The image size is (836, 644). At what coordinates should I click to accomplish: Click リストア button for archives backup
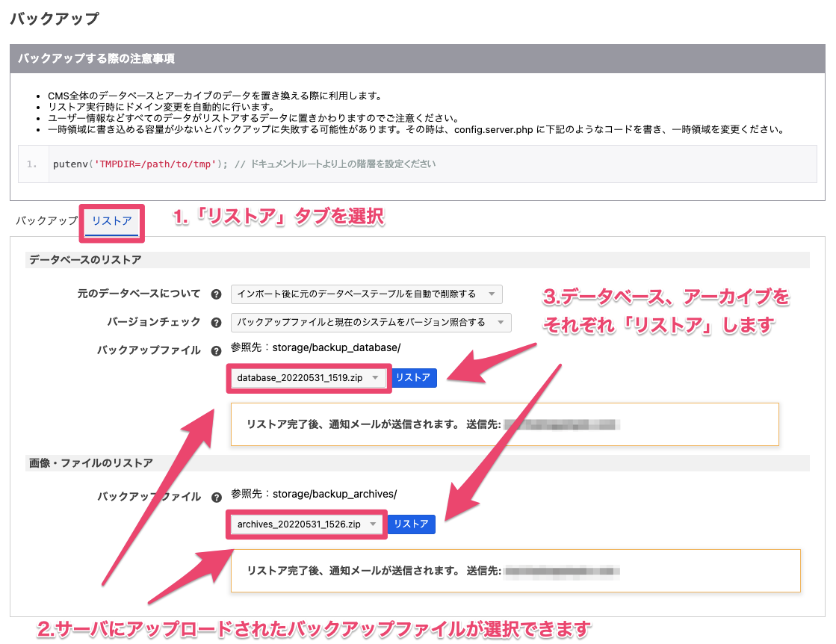pyautogui.click(x=412, y=524)
